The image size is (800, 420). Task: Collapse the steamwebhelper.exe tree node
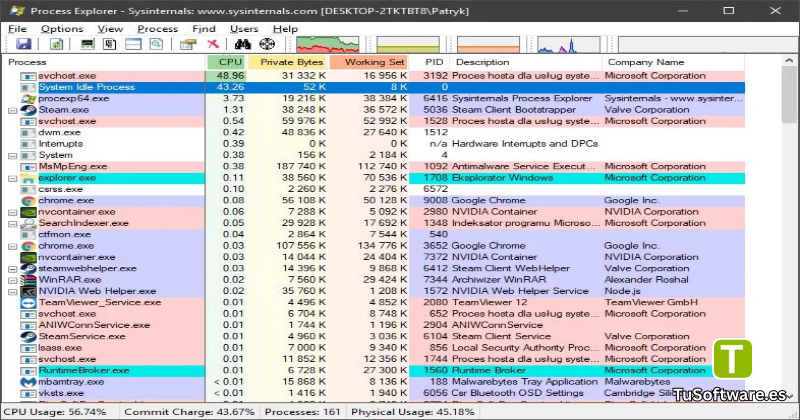pyautogui.click(x=13, y=269)
